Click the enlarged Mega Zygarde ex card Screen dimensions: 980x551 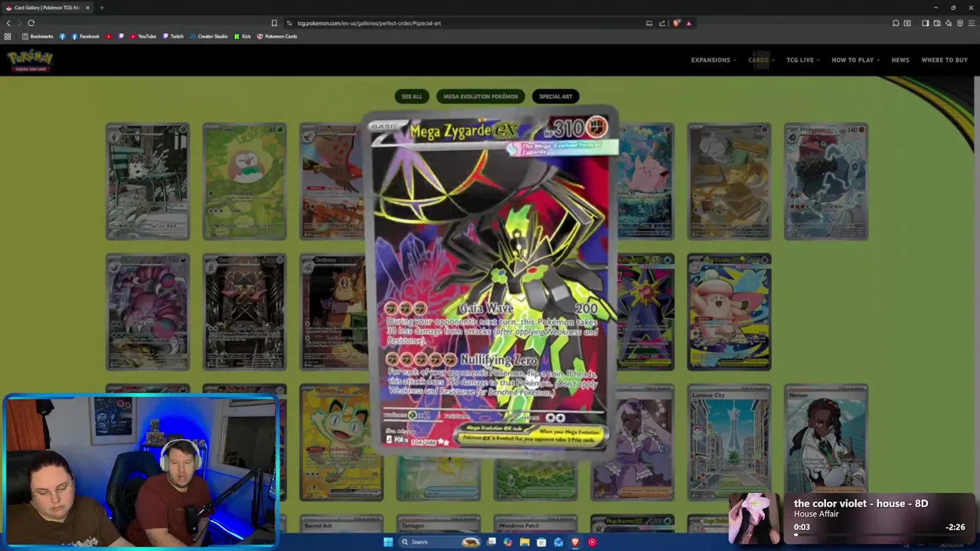[x=492, y=283]
